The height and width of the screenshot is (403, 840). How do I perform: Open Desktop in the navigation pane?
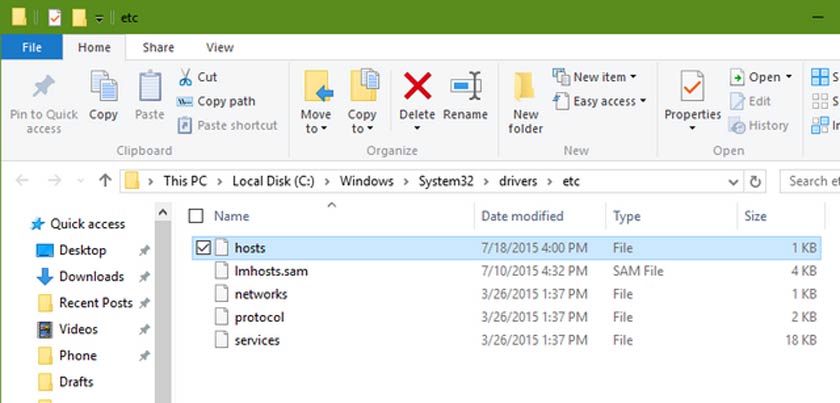pyautogui.click(x=71, y=250)
